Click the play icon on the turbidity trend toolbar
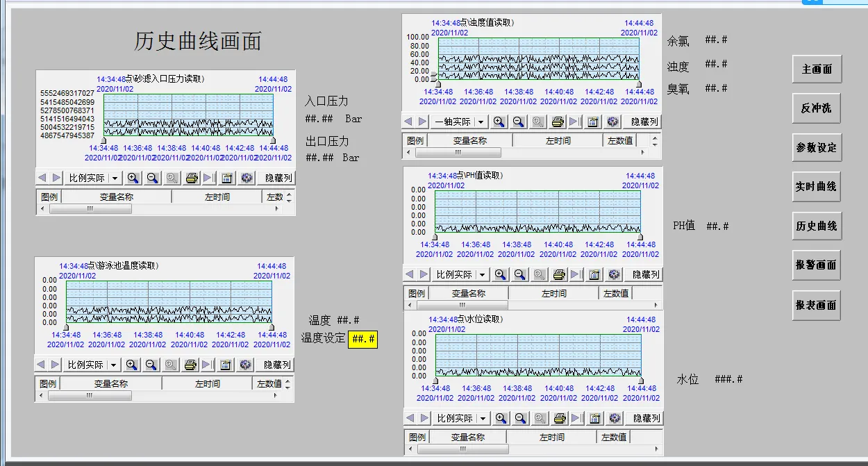This screenshot has width=868, height=466. (574, 121)
